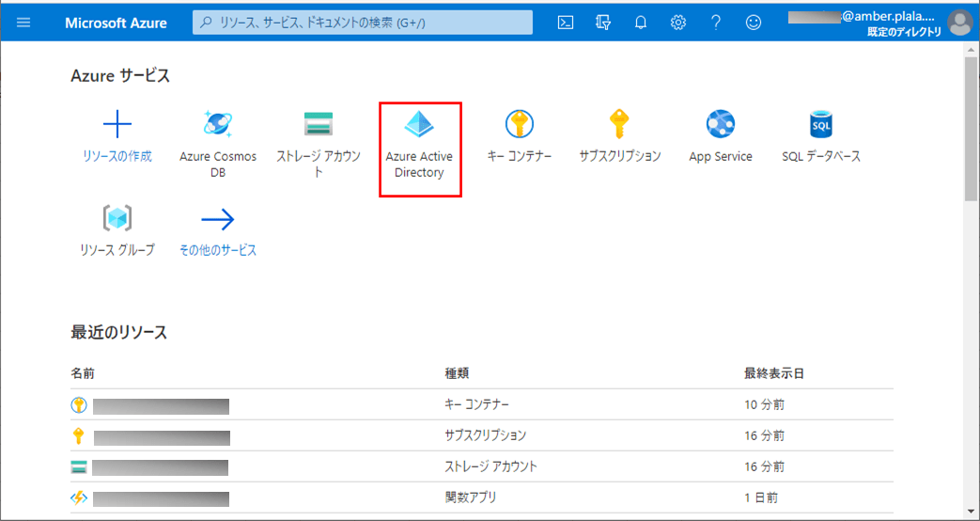This screenshot has width=980, height=521.
Task: Click the リソースの作成 link
Action: coord(117,156)
